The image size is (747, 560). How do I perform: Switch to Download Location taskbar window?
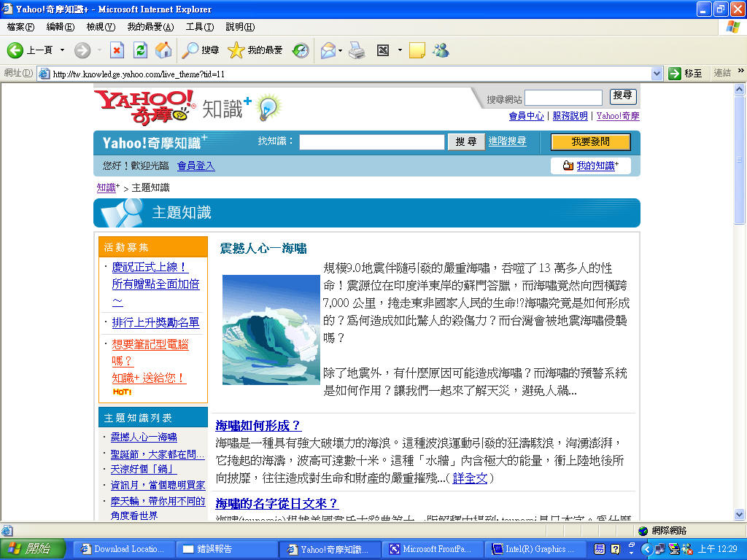(123, 549)
